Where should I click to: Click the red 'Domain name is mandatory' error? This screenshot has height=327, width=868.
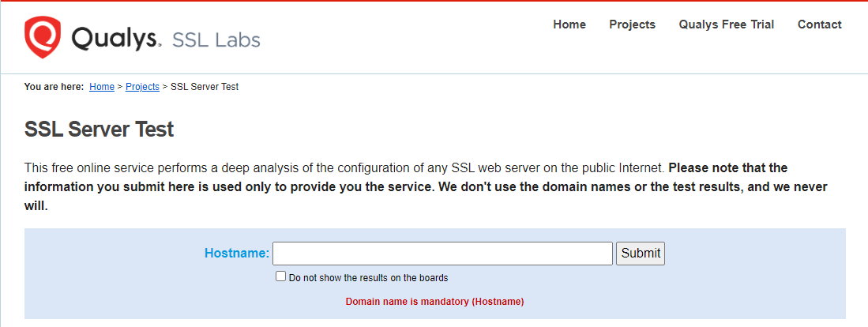pyautogui.click(x=434, y=302)
